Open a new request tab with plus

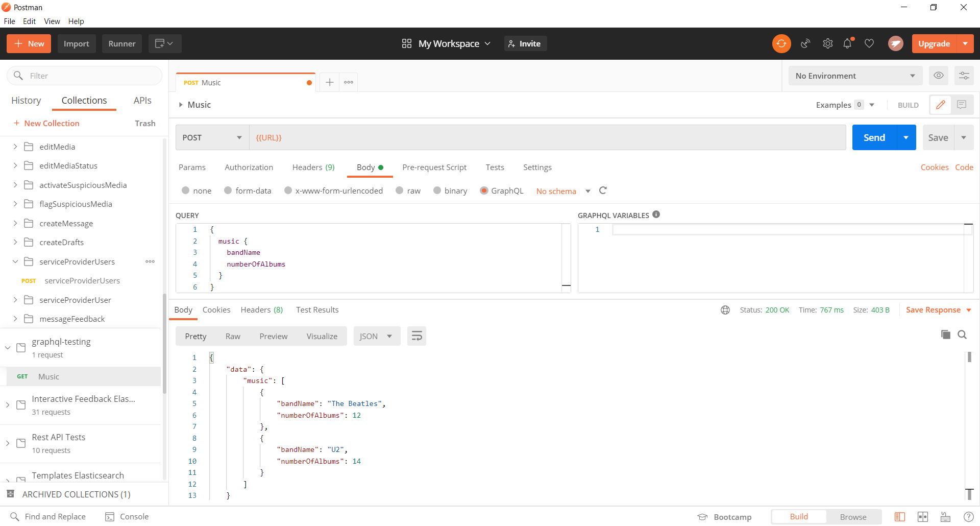[x=330, y=82]
